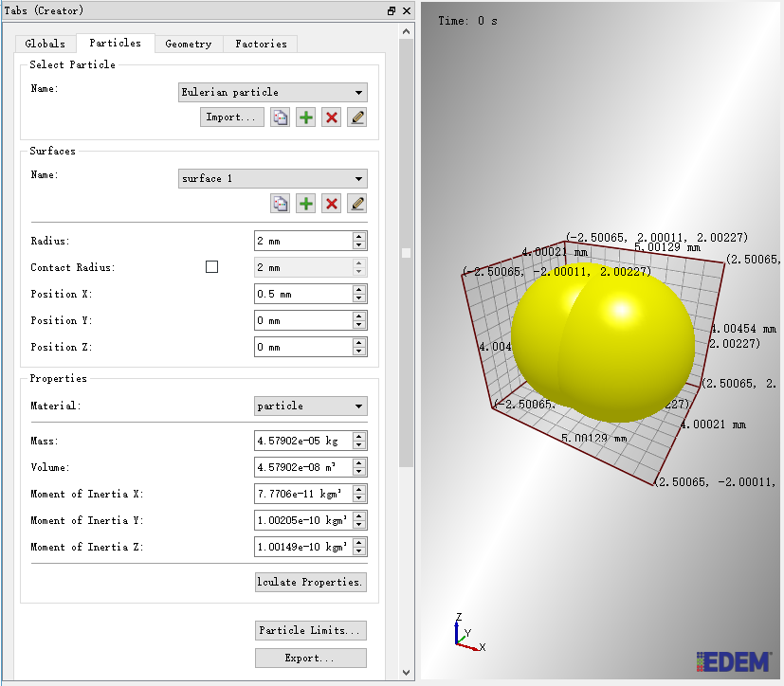
Task: Open the Factories tab
Action: tap(261, 44)
